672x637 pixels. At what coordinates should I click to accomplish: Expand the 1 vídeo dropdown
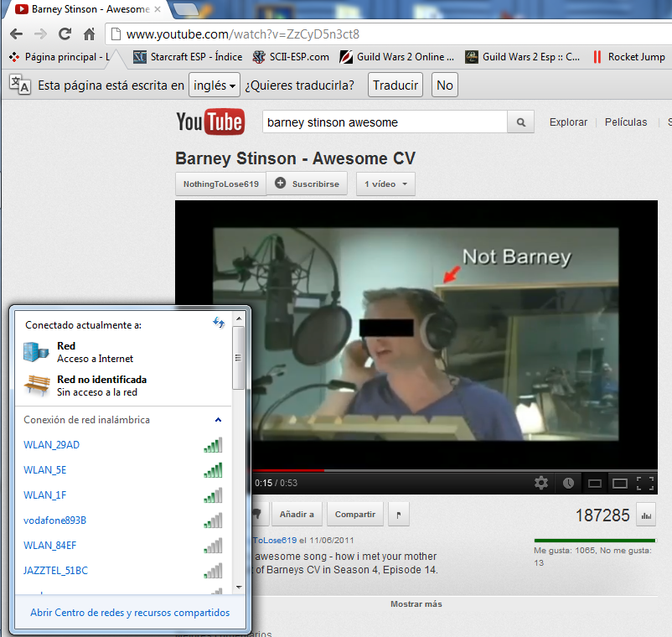click(x=385, y=184)
